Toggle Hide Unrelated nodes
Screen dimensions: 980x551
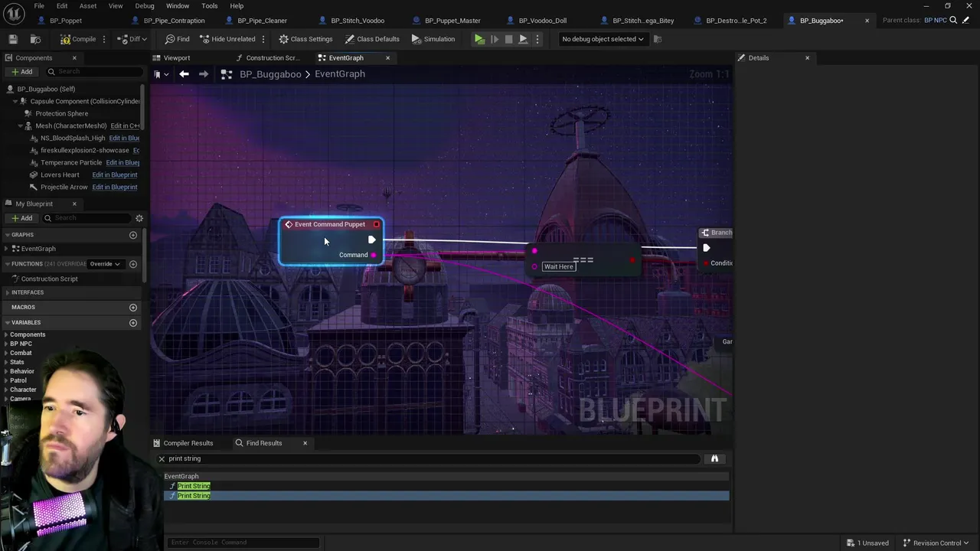point(227,39)
